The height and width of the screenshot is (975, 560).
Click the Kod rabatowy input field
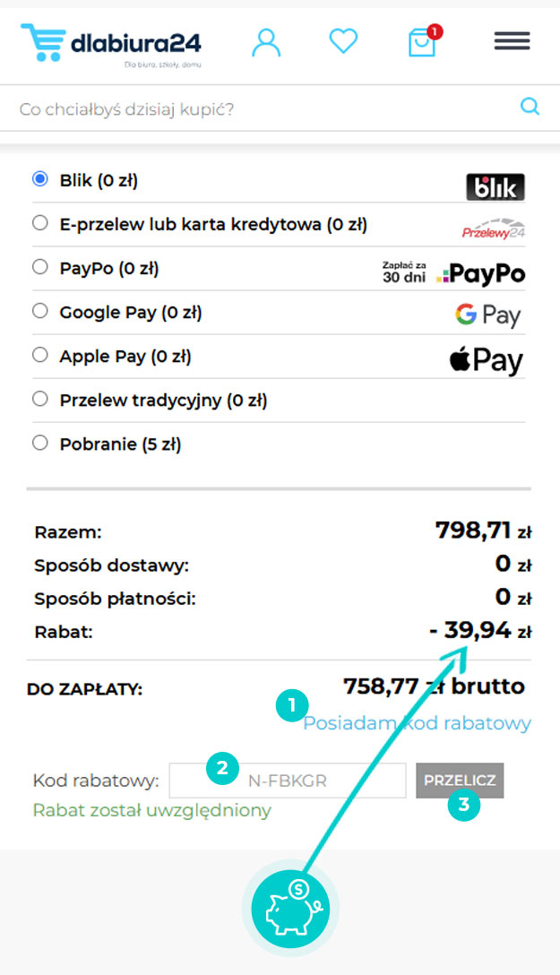pos(288,781)
